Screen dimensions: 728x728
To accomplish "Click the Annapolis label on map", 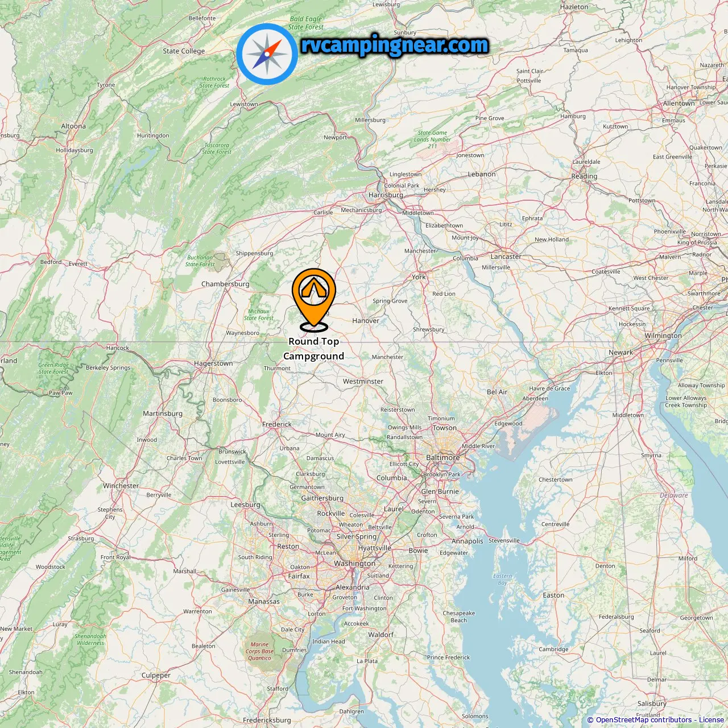I will coord(468,541).
